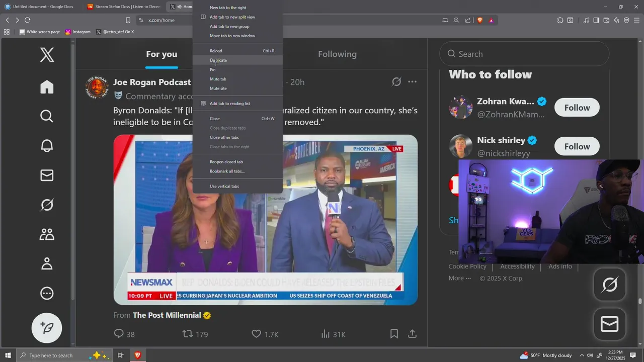Click browser back arrow
644x362 pixels.
[x=8, y=20]
